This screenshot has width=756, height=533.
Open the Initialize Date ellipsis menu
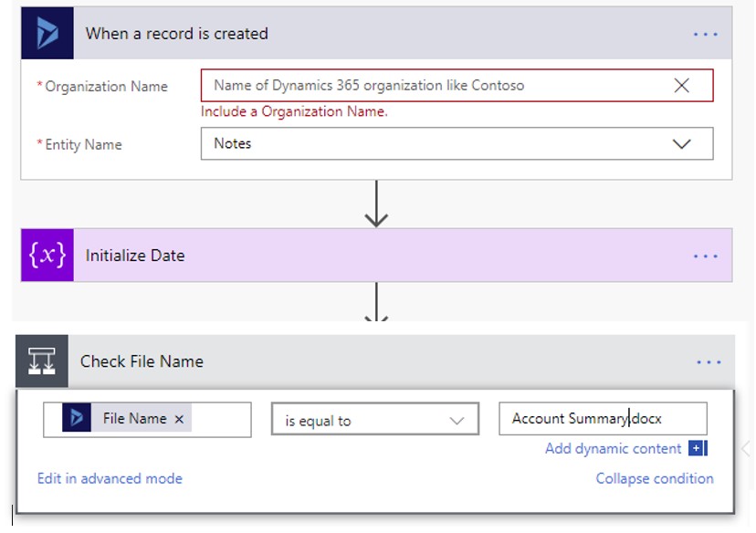tap(706, 256)
